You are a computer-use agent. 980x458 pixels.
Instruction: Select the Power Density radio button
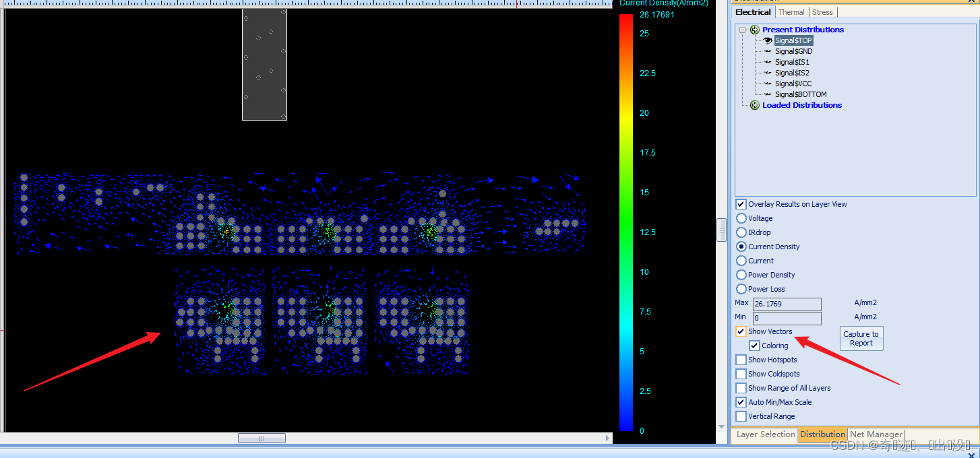point(741,275)
